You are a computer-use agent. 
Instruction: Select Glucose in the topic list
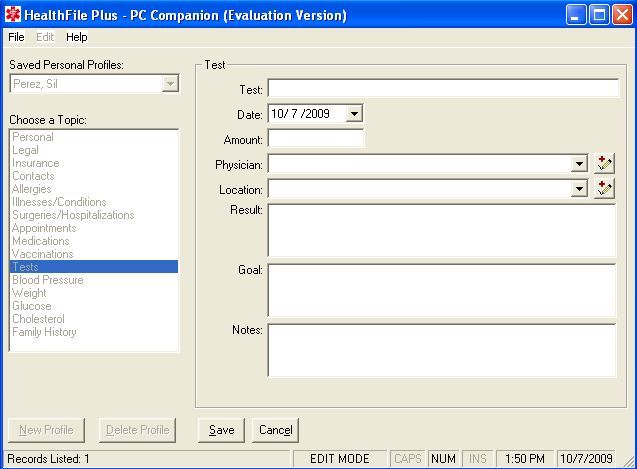tap(93, 306)
